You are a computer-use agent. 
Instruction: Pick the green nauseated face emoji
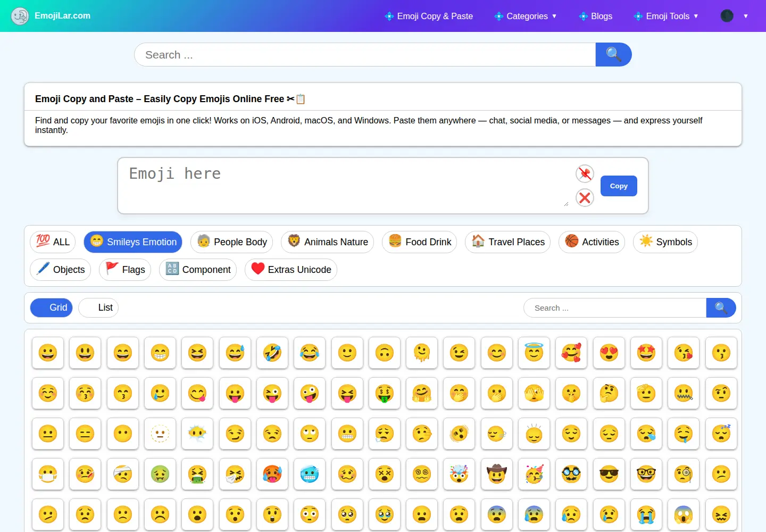tap(160, 474)
